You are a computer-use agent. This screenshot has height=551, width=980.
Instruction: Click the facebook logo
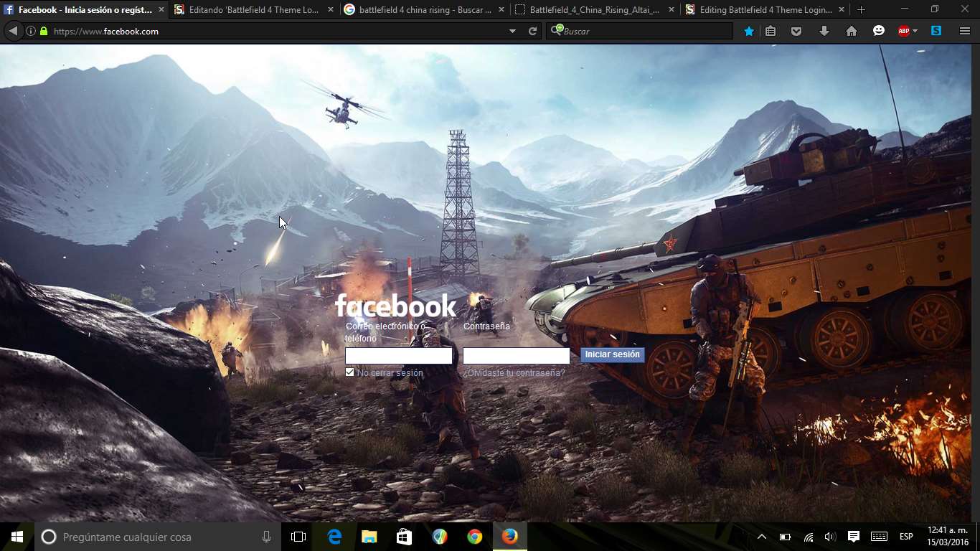(x=395, y=306)
